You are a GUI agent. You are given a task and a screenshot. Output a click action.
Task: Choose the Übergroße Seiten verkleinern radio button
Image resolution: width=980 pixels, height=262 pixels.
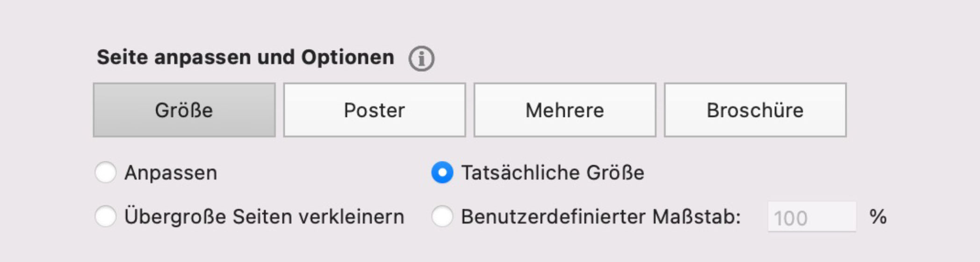[106, 217]
